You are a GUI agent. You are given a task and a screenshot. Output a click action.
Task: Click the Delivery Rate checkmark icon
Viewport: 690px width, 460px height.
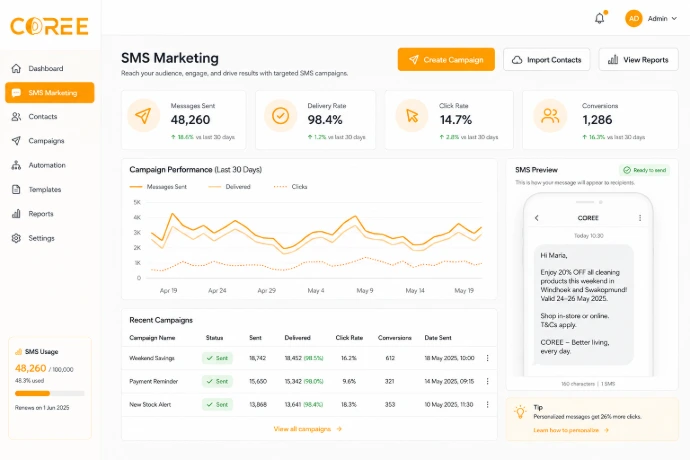[280, 116]
